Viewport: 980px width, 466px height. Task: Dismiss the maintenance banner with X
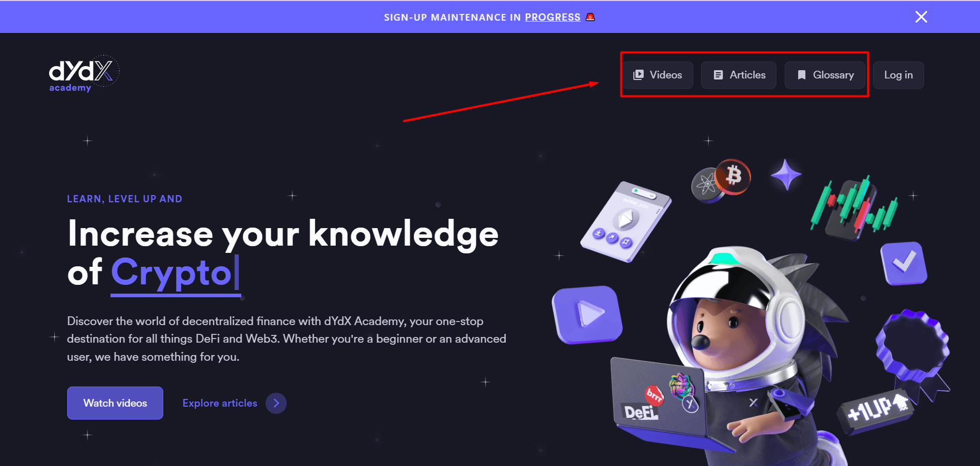point(921,17)
